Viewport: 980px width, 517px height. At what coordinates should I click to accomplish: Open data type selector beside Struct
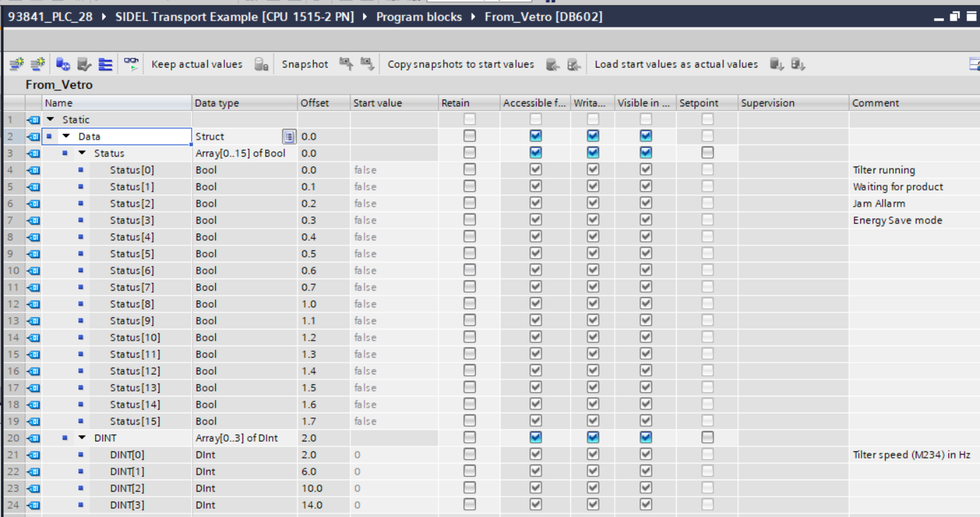point(288,136)
